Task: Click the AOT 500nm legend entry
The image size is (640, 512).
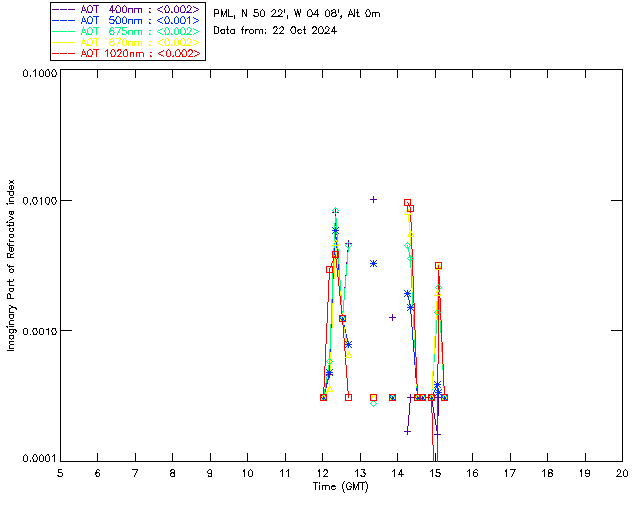Action: [x=126, y=20]
